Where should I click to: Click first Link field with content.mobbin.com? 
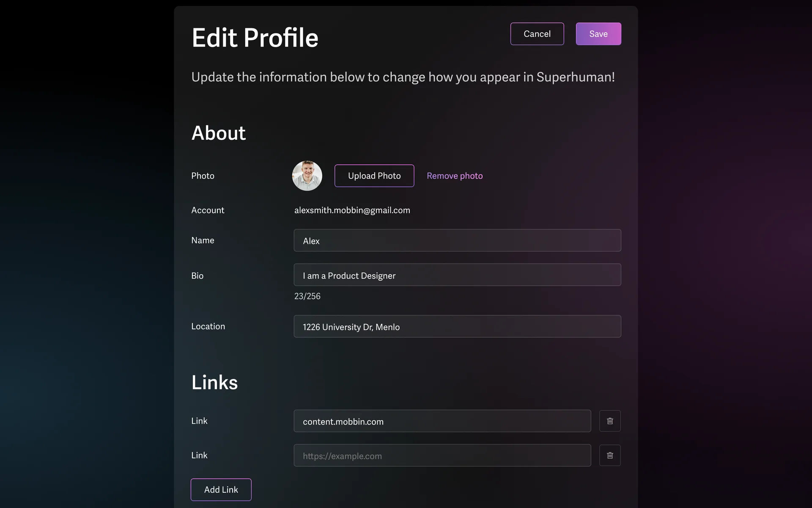442,421
